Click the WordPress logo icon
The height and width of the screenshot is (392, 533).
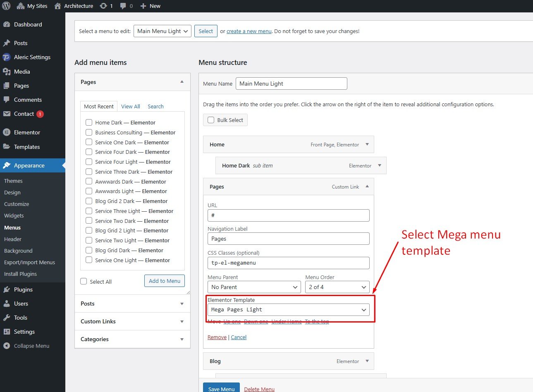6,6
